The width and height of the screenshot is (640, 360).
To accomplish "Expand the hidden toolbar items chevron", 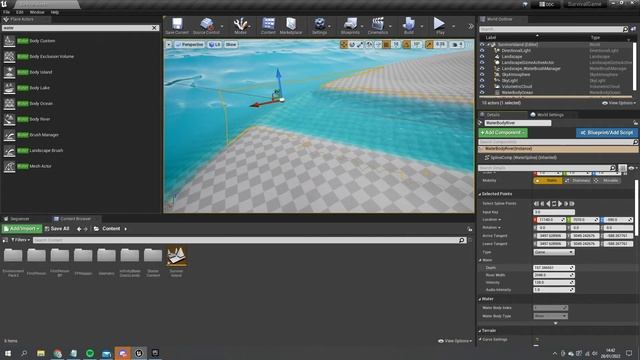I will (471, 26).
